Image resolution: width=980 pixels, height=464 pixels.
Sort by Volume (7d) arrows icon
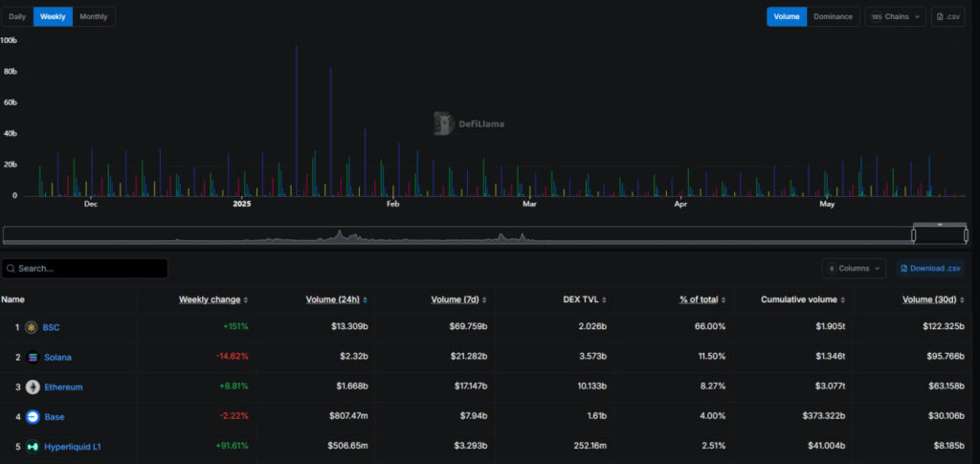click(484, 299)
